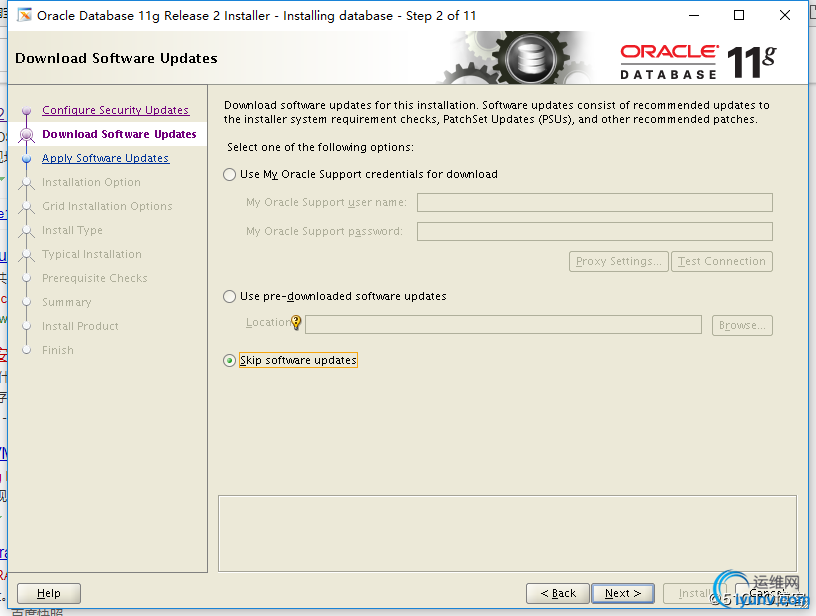816x616 pixels.
Task: Select Use My Oracle Support credentials radio button
Action: [x=230, y=174]
